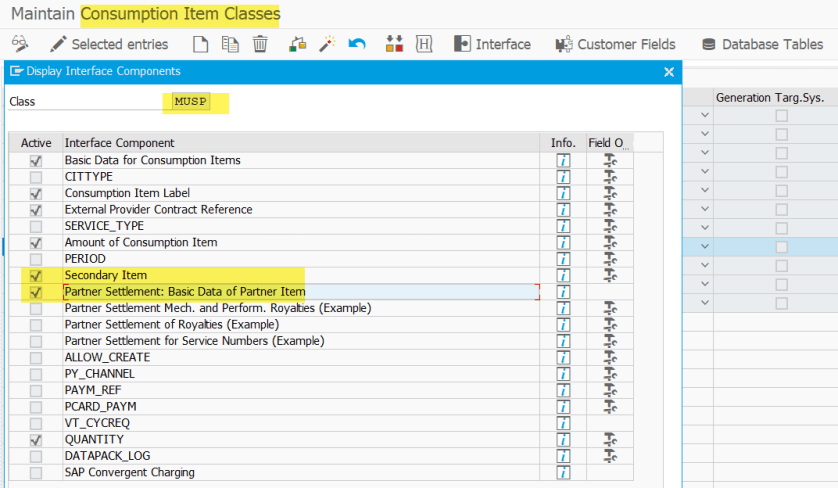Screen dimensions: 838x488
Task: Toggle the first Generation Targ.Sys. checkbox
Action: 781,116
